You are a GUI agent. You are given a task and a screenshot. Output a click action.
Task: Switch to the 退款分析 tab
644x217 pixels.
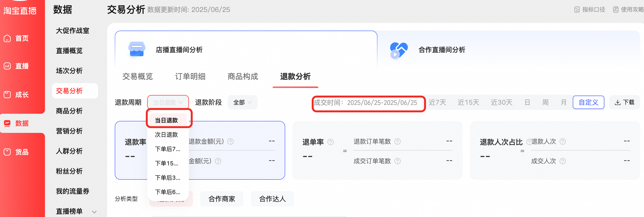[295, 76]
